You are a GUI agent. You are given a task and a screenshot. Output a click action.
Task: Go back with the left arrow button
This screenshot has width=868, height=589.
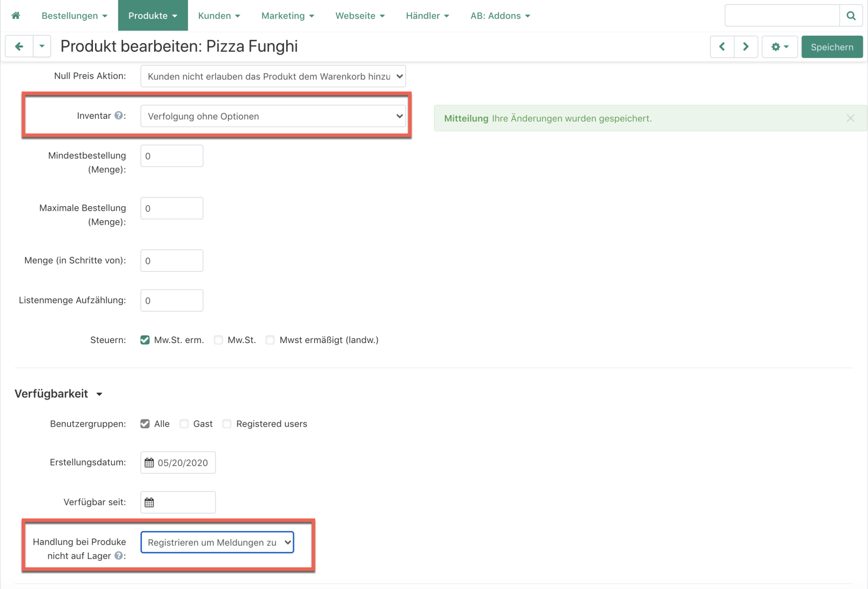[x=19, y=47]
